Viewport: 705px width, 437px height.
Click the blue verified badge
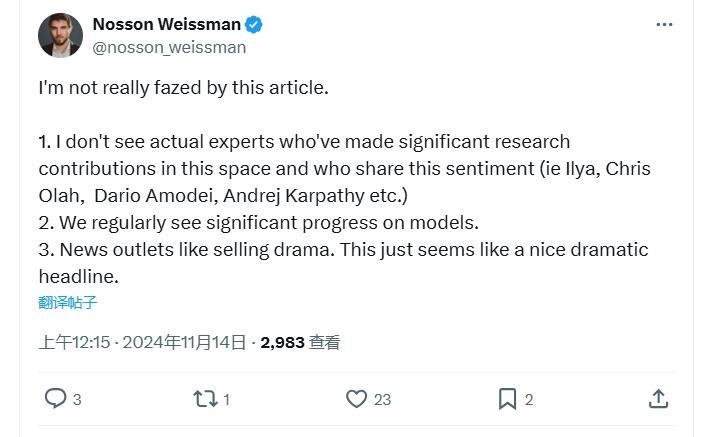[x=255, y=24]
